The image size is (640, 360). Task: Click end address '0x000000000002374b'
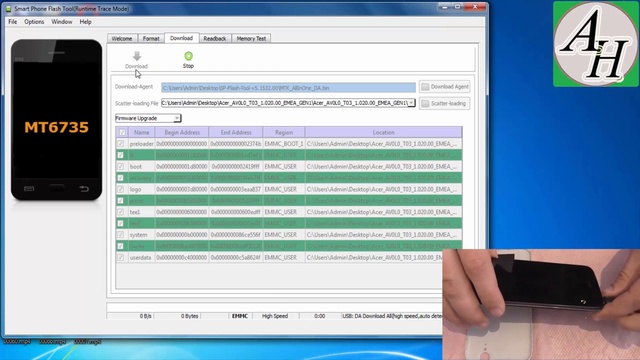(x=236, y=144)
